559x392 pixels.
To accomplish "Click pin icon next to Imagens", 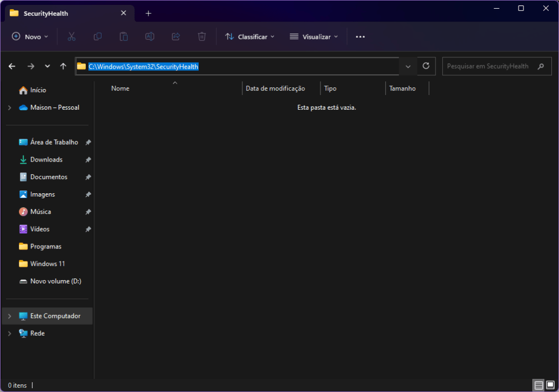I will tap(88, 195).
